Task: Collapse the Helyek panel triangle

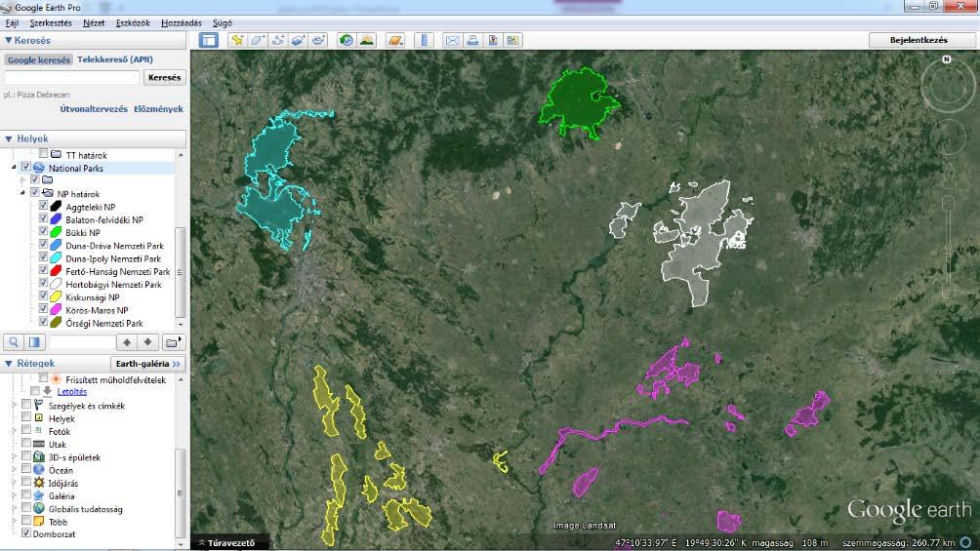Action: click(8, 138)
